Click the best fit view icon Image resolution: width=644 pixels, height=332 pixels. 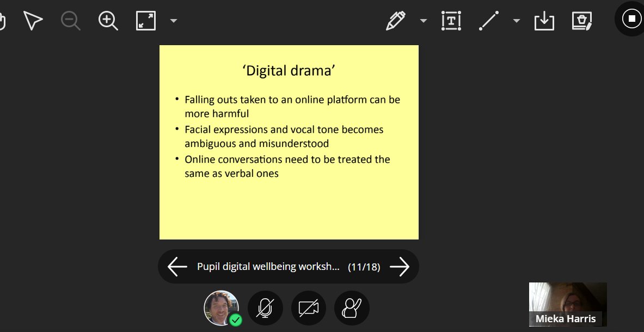(146, 21)
